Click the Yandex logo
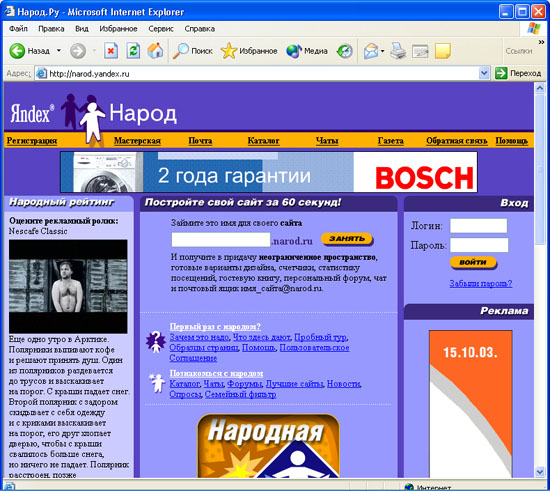The width and height of the screenshot is (550, 491). click(32, 113)
